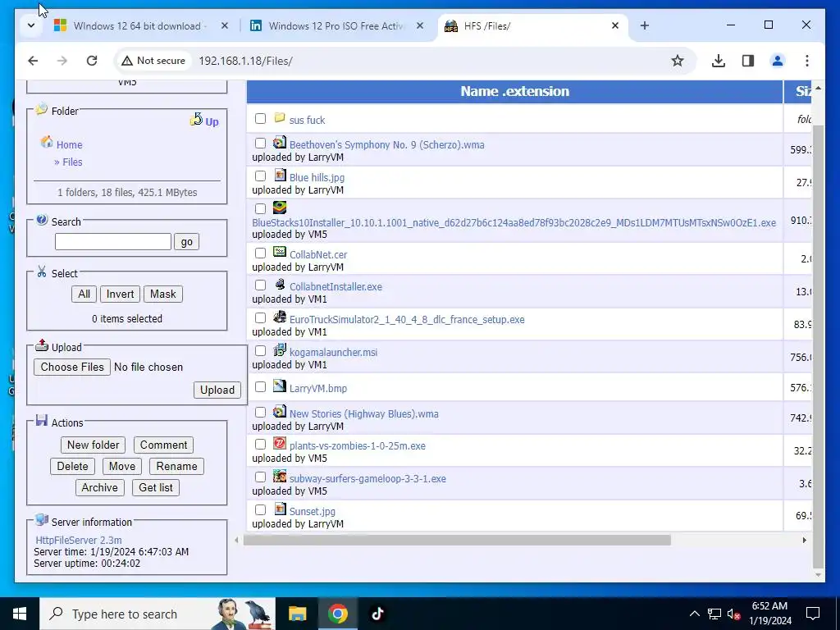Tick the checkbox for BlueStacks10Installer
840x630 pixels.
pos(260,208)
